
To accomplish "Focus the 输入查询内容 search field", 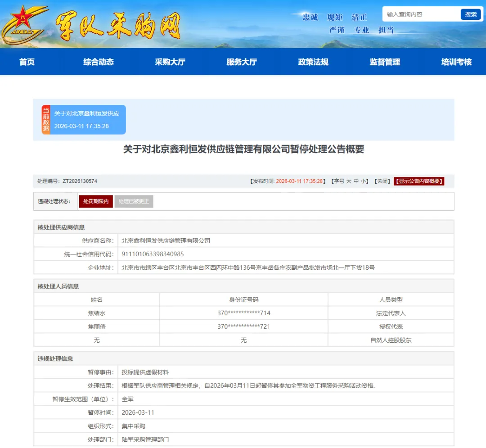I will (x=421, y=14).
